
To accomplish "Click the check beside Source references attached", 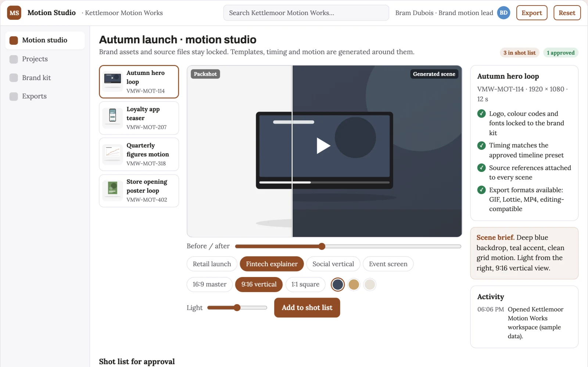I will tap(481, 168).
